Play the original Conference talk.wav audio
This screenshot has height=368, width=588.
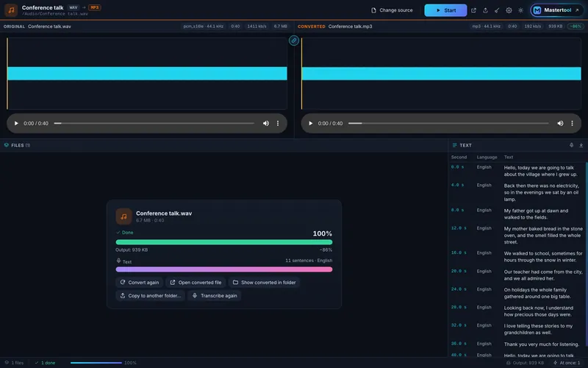tap(16, 123)
